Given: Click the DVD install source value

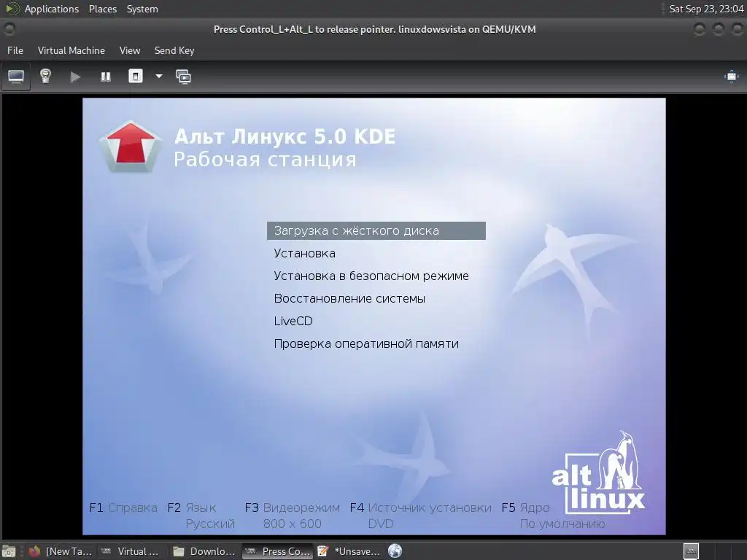Looking at the screenshot, I should (381, 524).
